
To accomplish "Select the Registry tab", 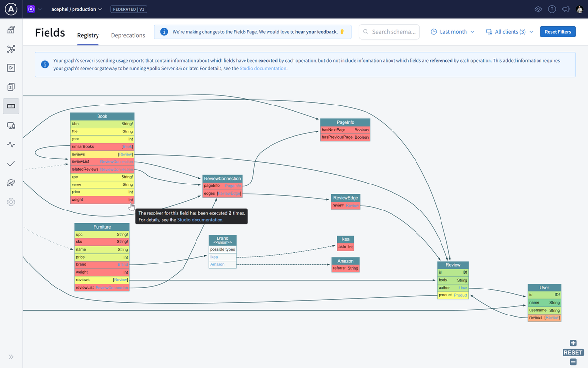I will coord(88,35).
